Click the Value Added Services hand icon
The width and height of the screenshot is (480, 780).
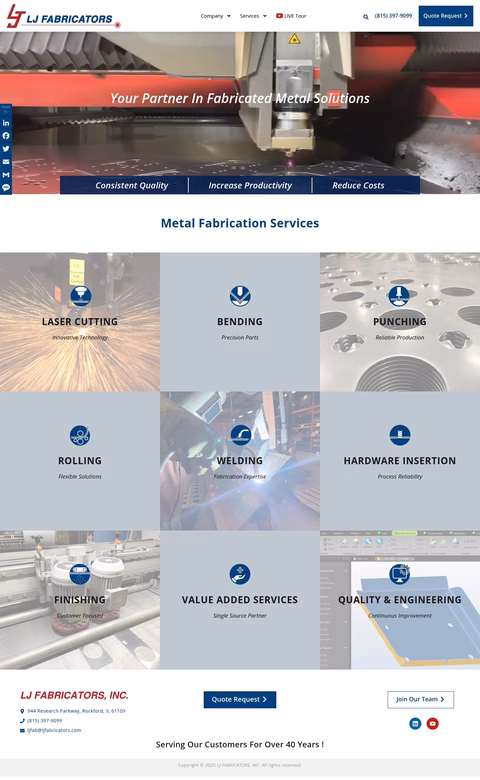(x=240, y=574)
